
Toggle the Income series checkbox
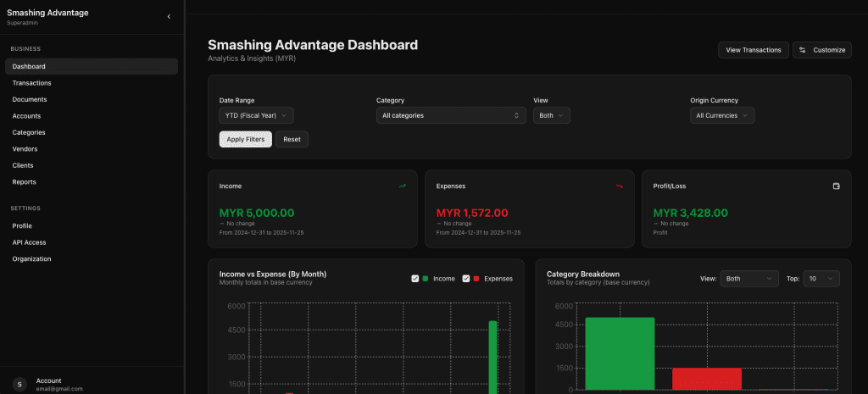click(x=415, y=279)
